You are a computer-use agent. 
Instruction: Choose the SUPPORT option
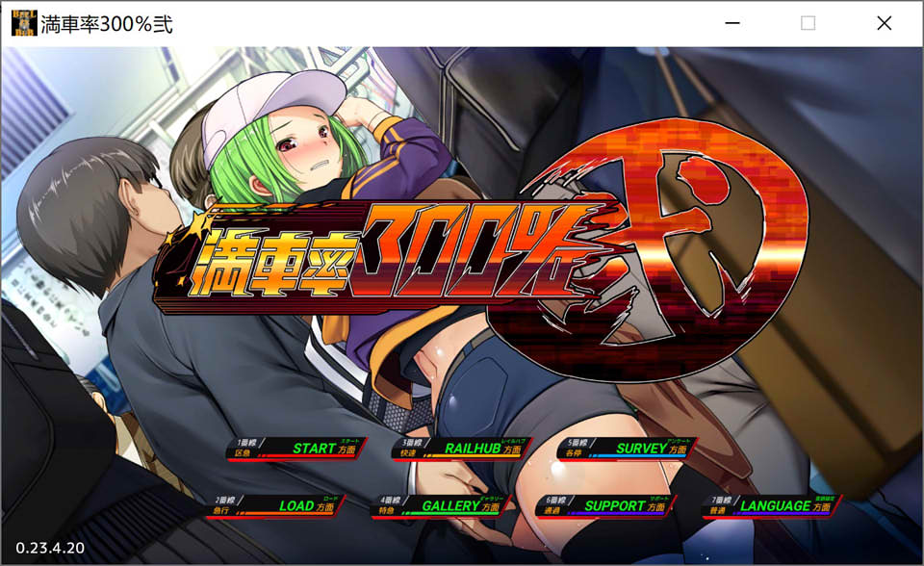[x=615, y=505]
